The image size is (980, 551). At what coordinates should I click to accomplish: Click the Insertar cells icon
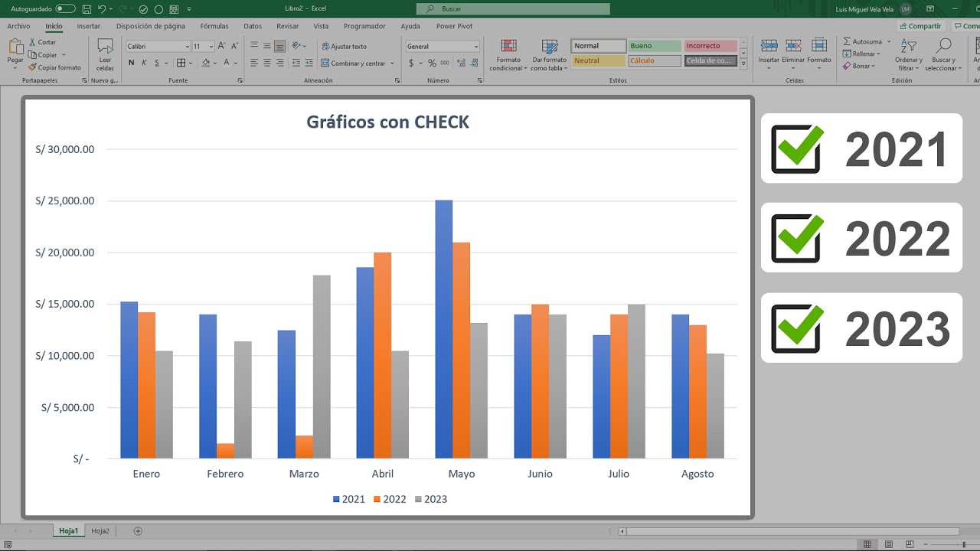pos(769,46)
